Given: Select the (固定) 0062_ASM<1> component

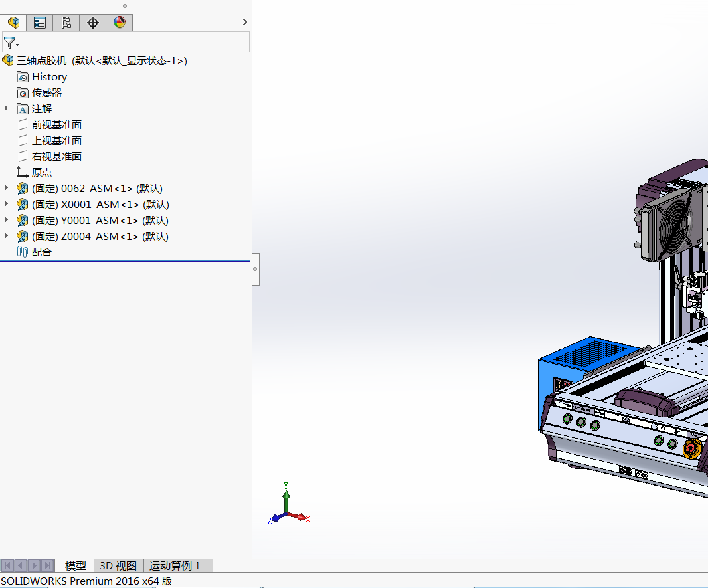Looking at the screenshot, I should tap(97, 188).
